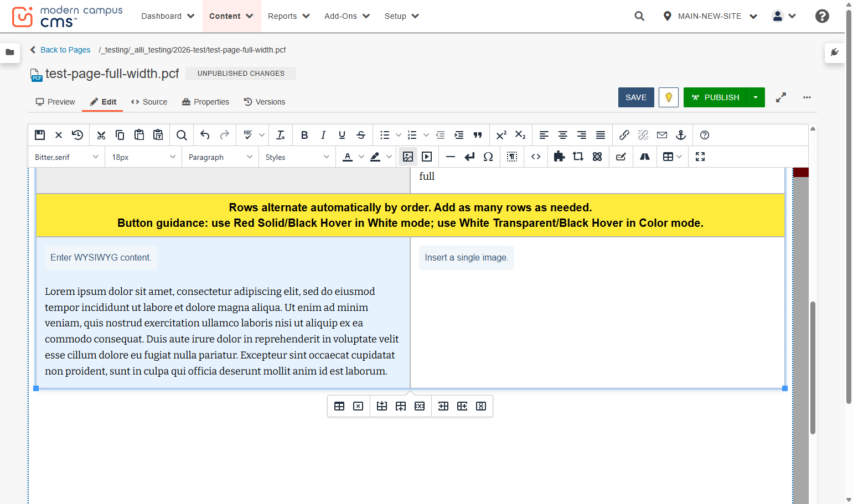Click the Insert a single image placeholder
Screen dimensions: 853x504
[467, 258]
